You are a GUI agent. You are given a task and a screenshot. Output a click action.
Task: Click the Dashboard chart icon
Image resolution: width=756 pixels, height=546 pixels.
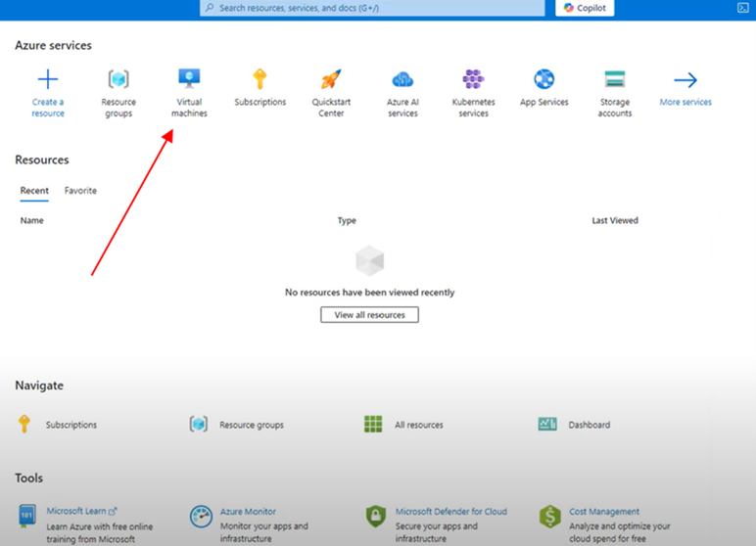point(547,424)
